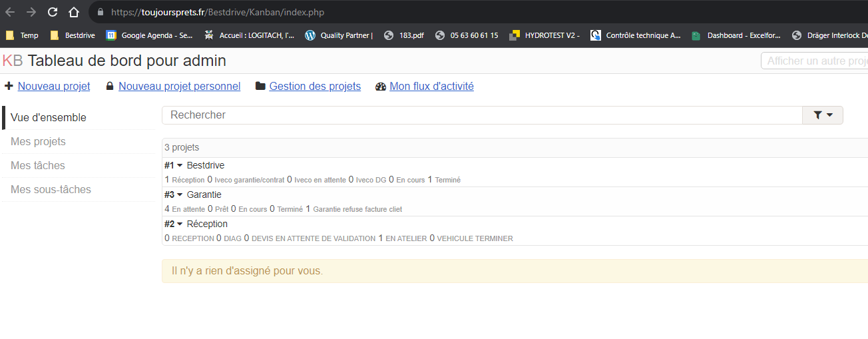Select Mes tâches in the sidebar
Image resolution: width=868 pixels, height=339 pixels.
click(x=37, y=166)
